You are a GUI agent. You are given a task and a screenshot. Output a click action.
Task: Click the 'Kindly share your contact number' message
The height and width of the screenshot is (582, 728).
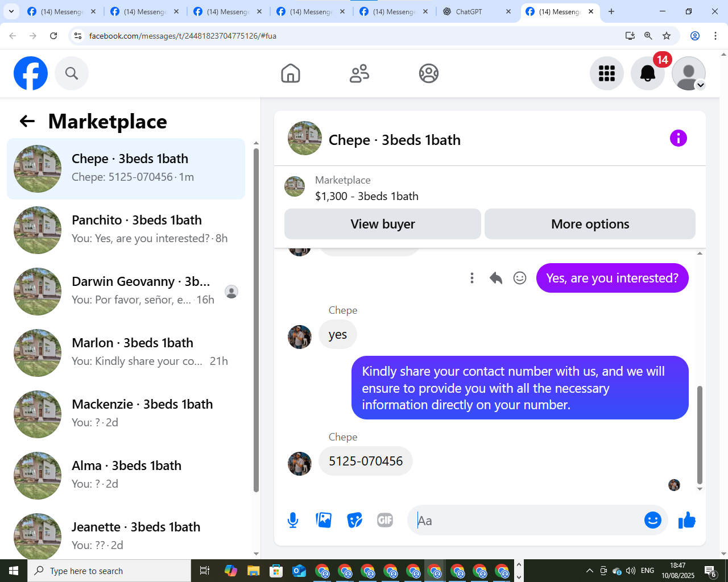[x=520, y=388]
